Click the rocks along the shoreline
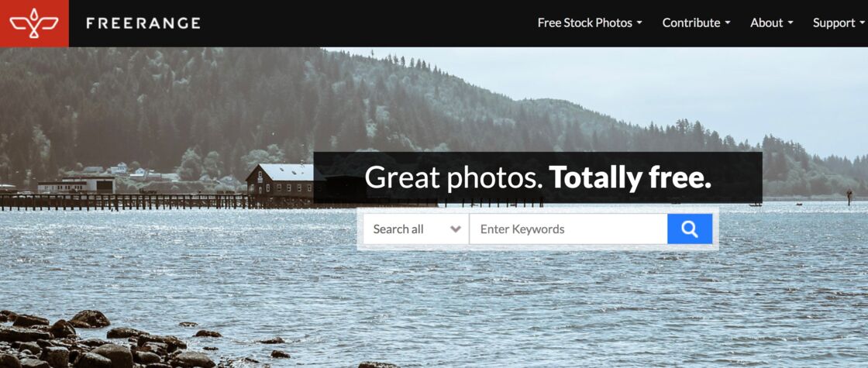Screen dimensions: 868x368 coord(100,342)
